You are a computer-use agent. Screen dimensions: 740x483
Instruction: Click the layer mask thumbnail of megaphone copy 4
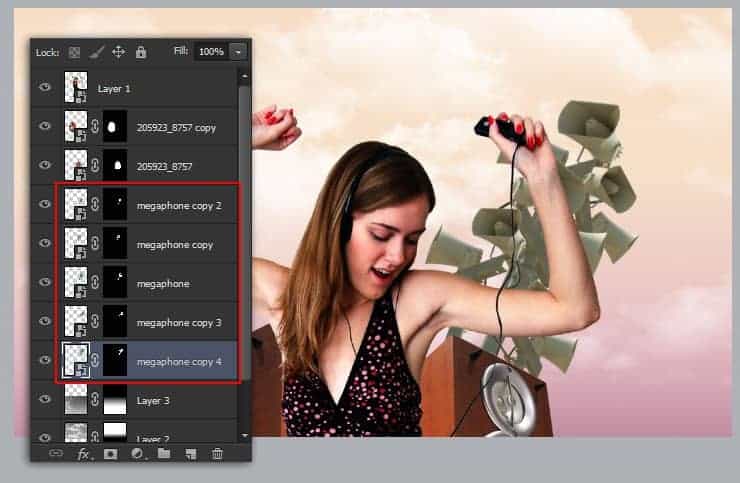coord(115,361)
